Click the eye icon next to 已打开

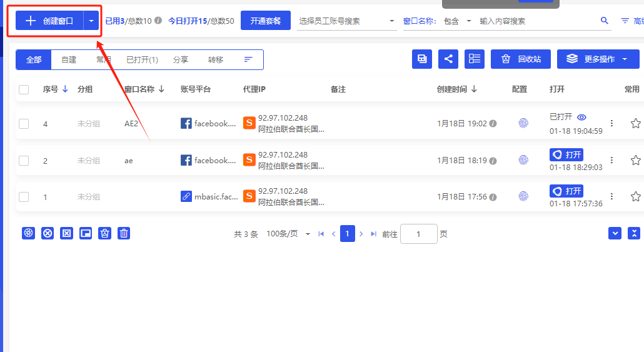(581, 117)
